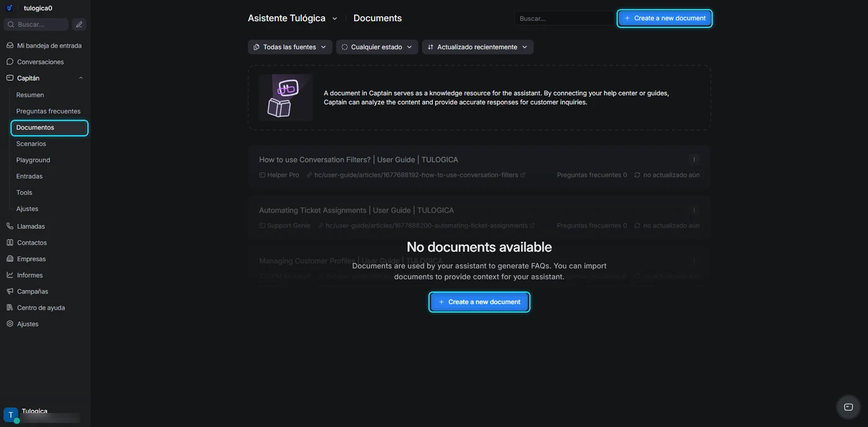Click the bottom Ajustes gear icon
Image resolution: width=868 pixels, height=427 pixels.
10,324
